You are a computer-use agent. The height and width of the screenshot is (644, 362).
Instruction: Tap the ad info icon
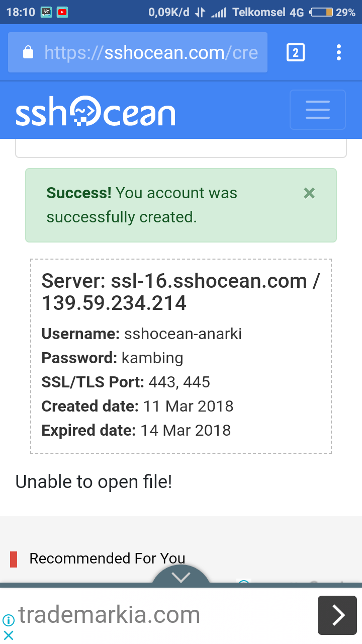coord(9,620)
